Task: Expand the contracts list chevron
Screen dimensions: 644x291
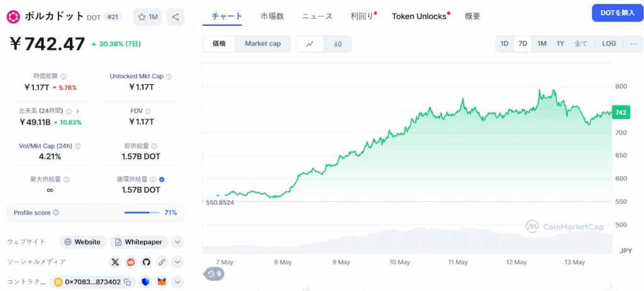Action: 177,282
